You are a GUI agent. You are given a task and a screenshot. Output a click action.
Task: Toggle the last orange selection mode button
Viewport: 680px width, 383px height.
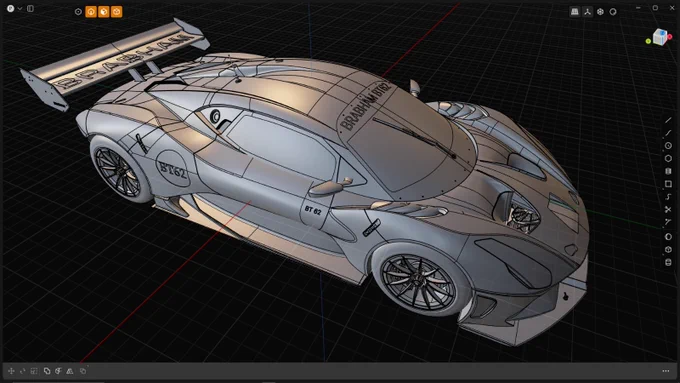pos(116,12)
